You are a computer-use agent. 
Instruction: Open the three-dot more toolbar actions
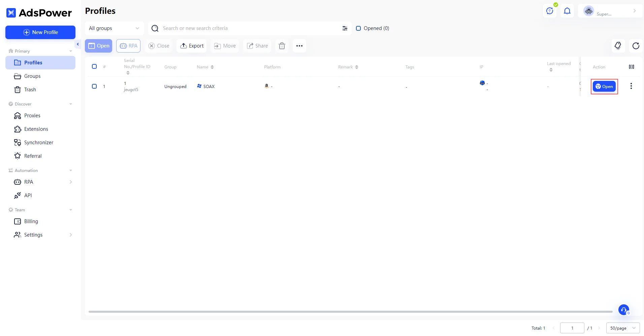(299, 46)
